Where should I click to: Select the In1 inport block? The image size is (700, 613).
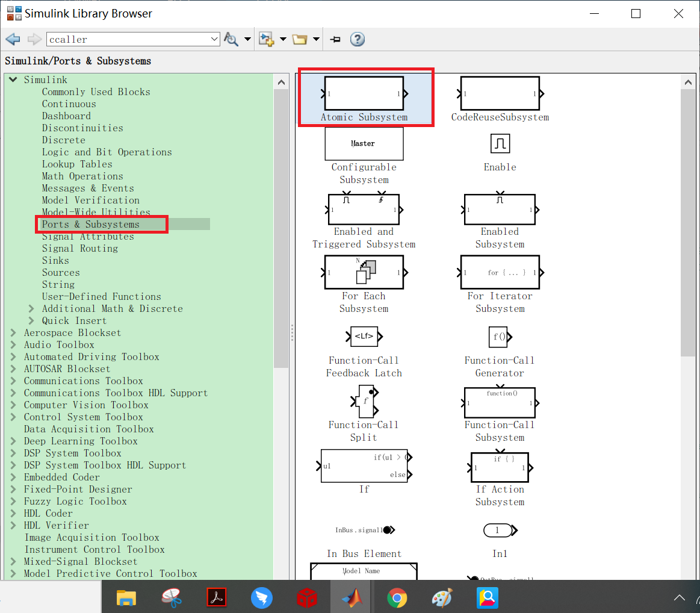pos(500,541)
